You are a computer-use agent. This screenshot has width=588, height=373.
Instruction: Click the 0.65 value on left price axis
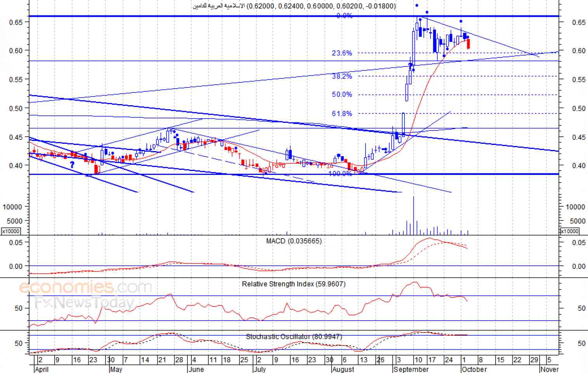pos(16,22)
